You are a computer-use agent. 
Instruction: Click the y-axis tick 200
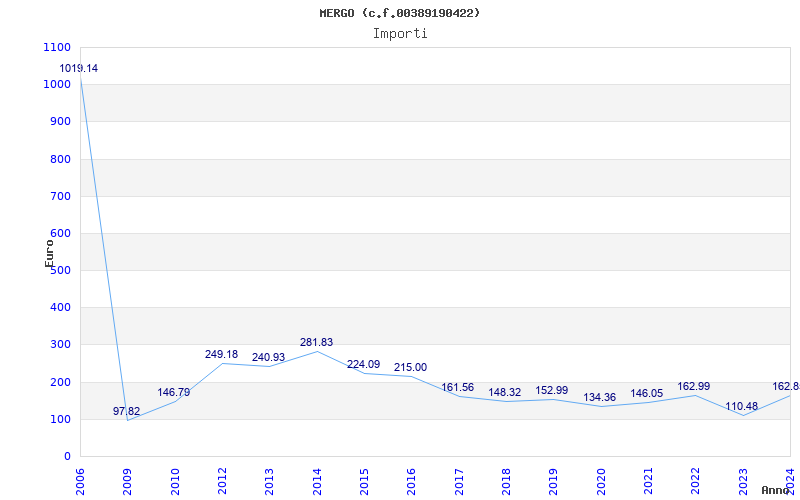coord(60,382)
